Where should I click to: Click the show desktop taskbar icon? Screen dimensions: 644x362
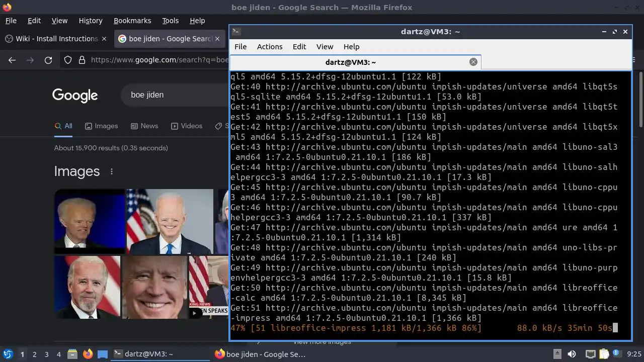click(103, 354)
